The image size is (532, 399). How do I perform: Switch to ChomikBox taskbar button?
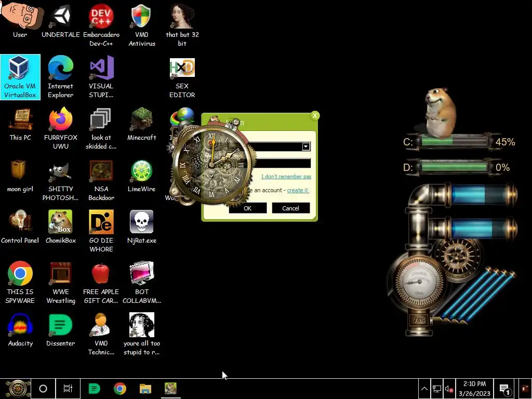coord(170,389)
